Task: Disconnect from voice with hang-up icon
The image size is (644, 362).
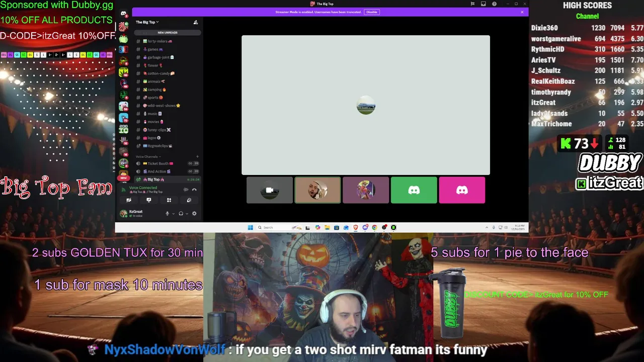Action: 194,190
